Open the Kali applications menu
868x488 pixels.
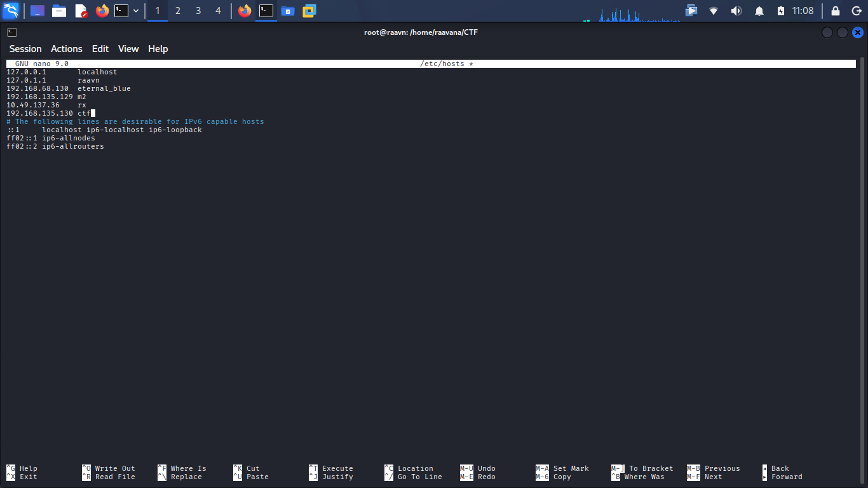coord(11,11)
